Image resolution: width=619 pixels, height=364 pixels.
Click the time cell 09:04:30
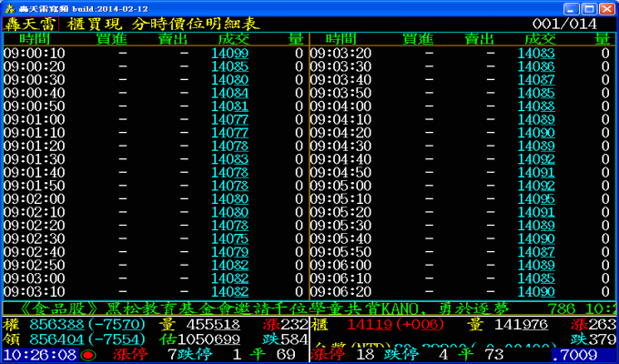340,147
